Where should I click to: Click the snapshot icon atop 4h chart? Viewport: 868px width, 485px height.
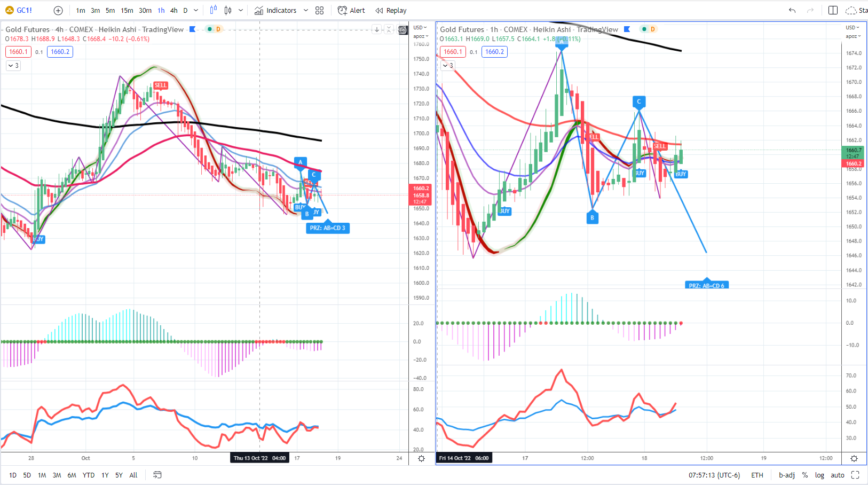click(x=403, y=30)
